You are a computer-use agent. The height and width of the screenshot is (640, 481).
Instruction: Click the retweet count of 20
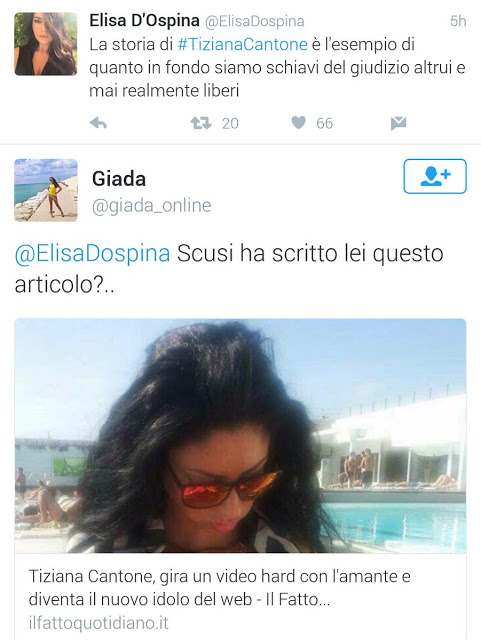point(230,123)
